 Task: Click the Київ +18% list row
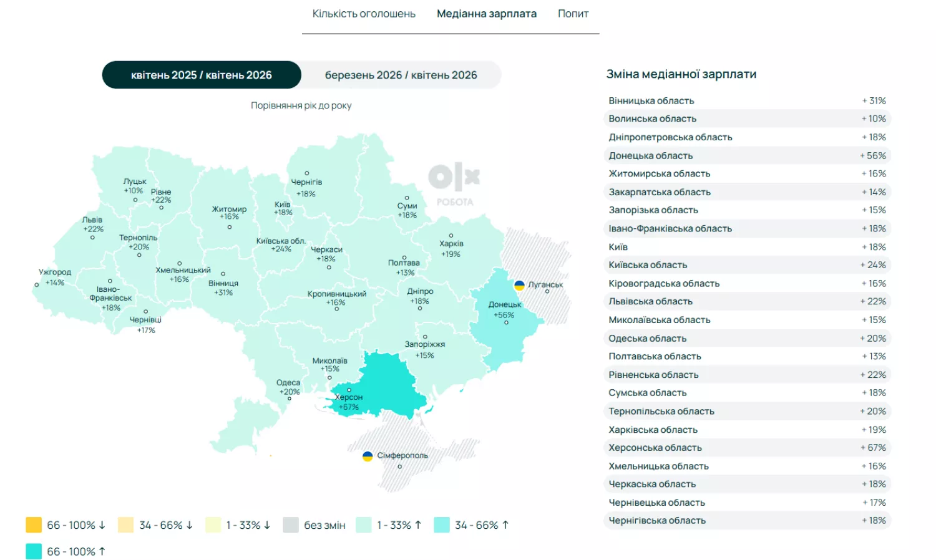pos(747,247)
